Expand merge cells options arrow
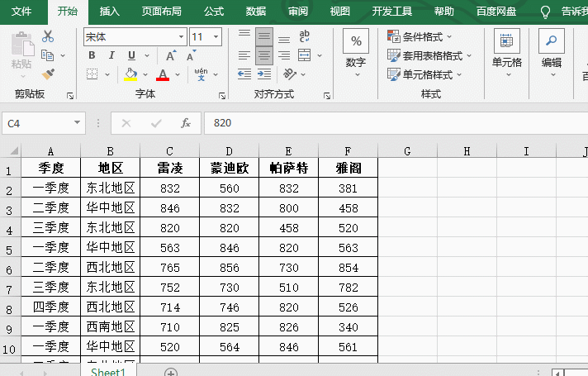The height and width of the screenshot is (376, 588). (320, 55)
